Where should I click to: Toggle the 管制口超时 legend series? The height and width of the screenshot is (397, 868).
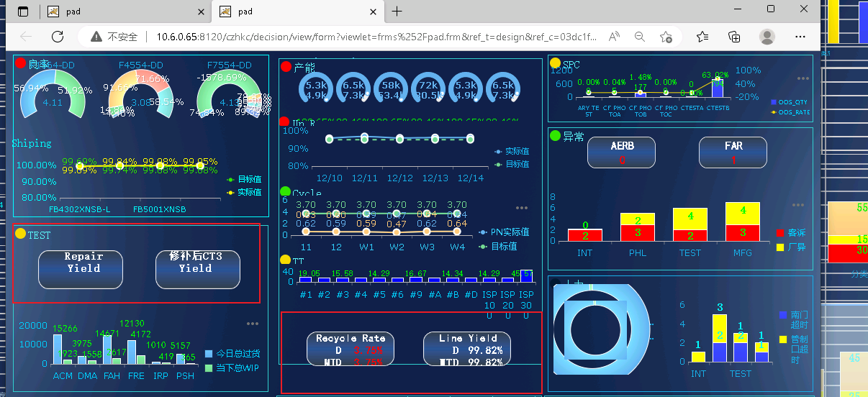click(794, 349)
